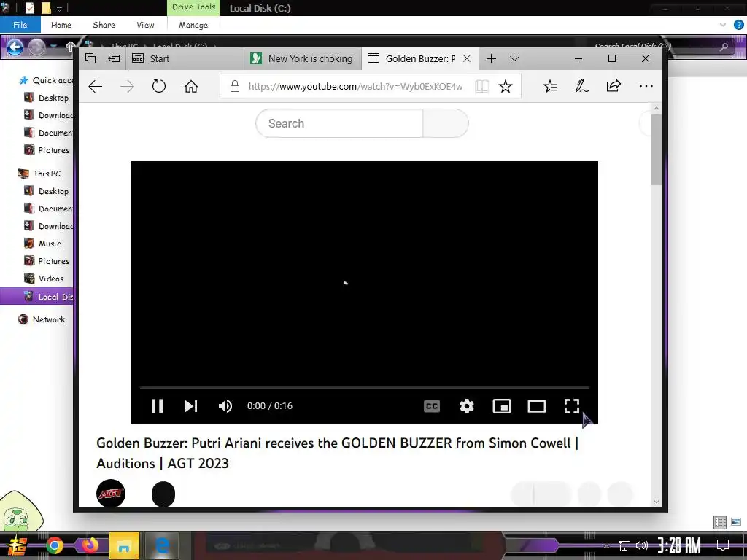Open network status tray icon
The height and width of the screenshot is (560, 747).
click(624, 545)
